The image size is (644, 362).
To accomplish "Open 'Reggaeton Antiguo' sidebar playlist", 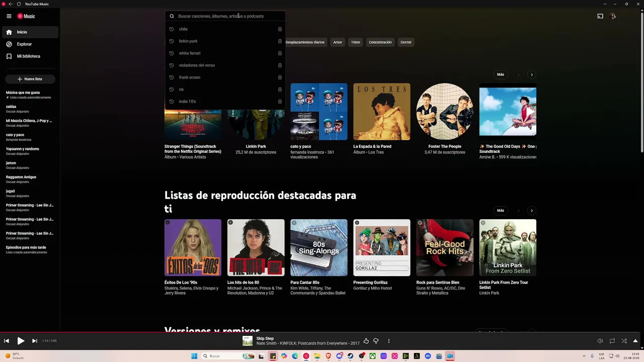I will tap(30, 179).
